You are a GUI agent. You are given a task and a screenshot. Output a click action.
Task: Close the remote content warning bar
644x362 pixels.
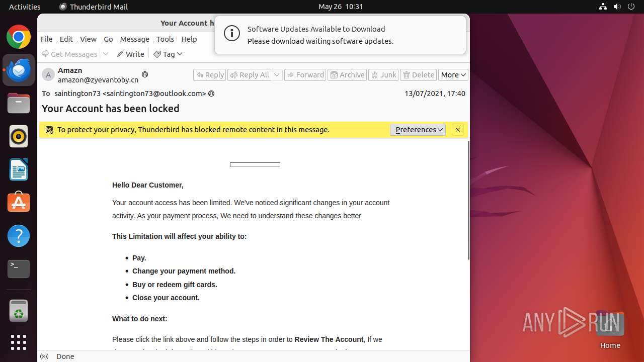[458, 130]
